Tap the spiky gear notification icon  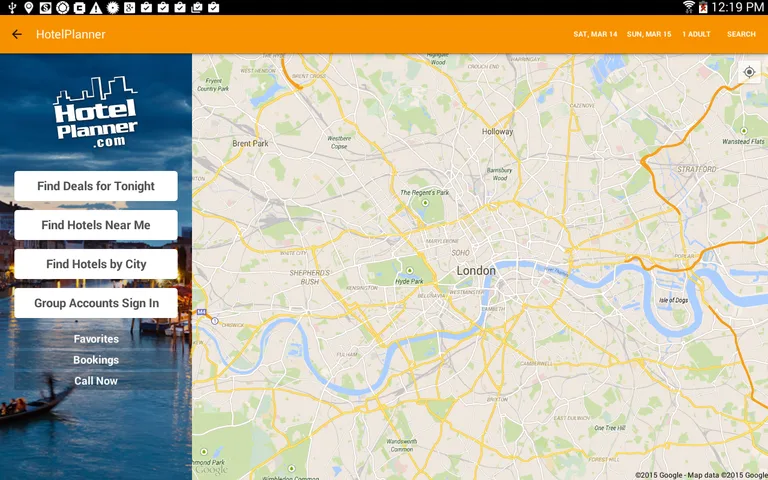click(x=113, y=7)
